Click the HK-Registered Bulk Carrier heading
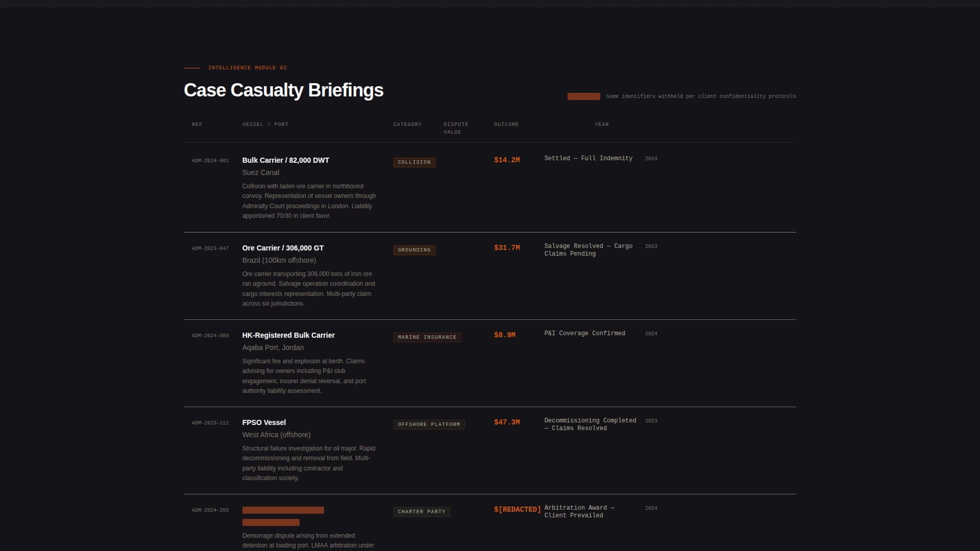980x551 pixels. tap(288, 335)
